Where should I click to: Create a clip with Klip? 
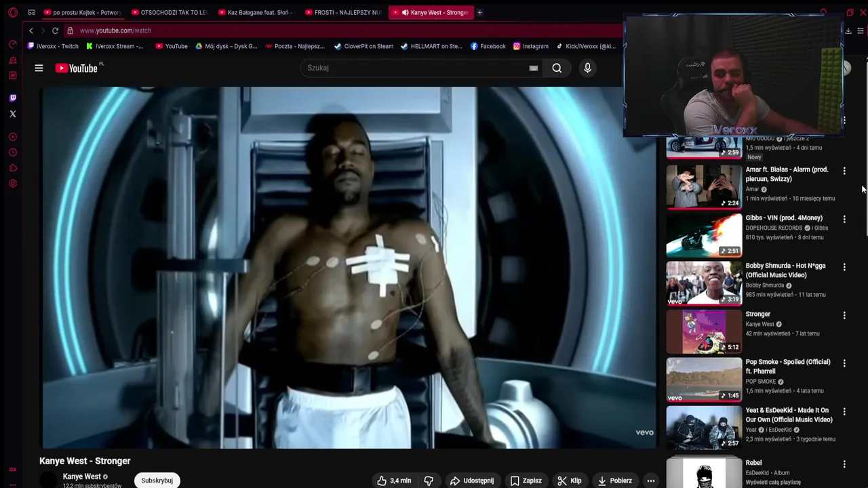tap(570, 481)
